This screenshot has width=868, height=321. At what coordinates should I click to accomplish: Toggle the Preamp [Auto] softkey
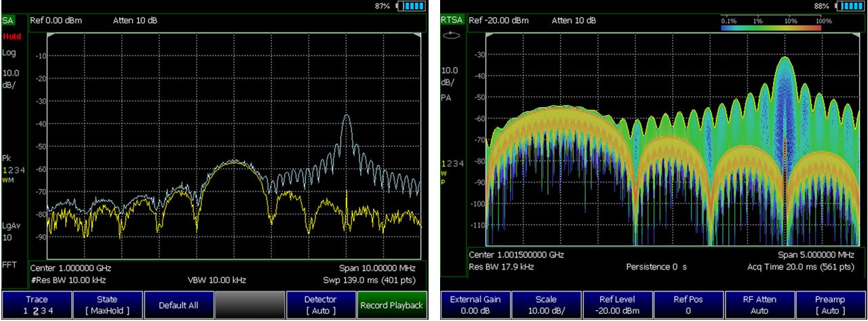[x=831, y=305]
